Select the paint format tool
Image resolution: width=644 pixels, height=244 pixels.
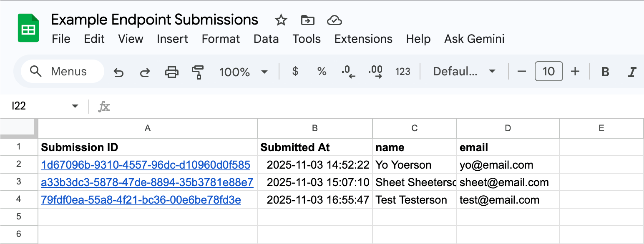point(197,71)
